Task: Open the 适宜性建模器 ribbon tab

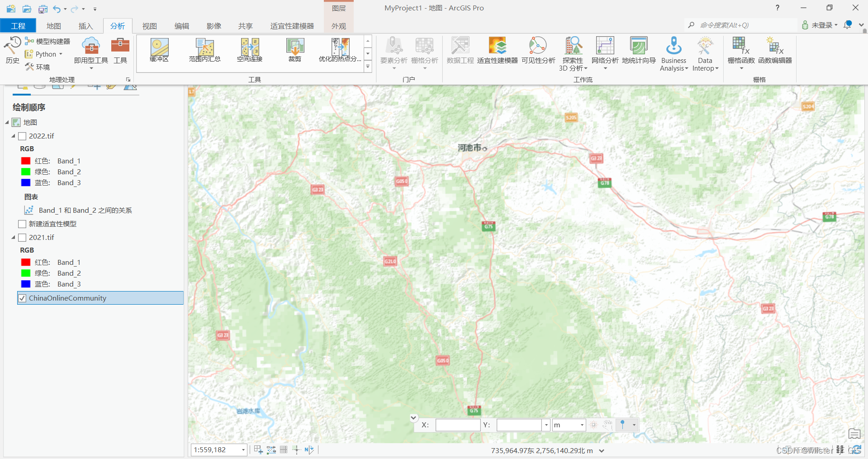Action: coord(292,26)
